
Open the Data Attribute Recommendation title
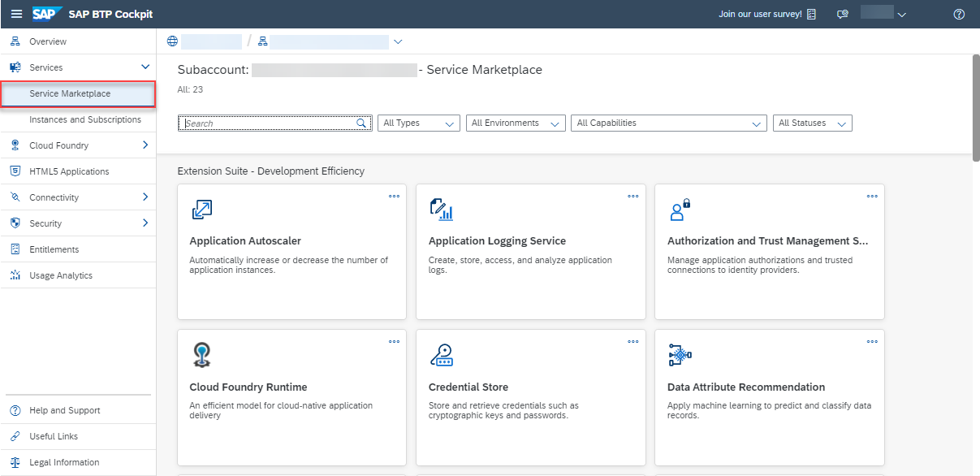(x=746, y=387)
